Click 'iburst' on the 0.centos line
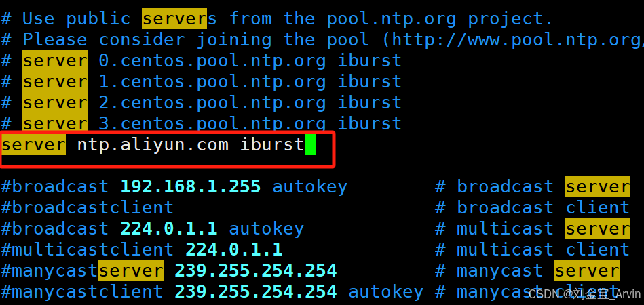The width and height of the screenshot is (644, 305). click(x=370, y=61)
